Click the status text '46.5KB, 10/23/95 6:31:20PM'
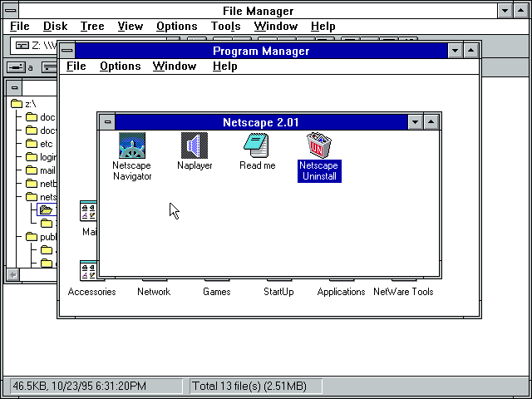Screen dimensions: 532x399 coord(80,386)
